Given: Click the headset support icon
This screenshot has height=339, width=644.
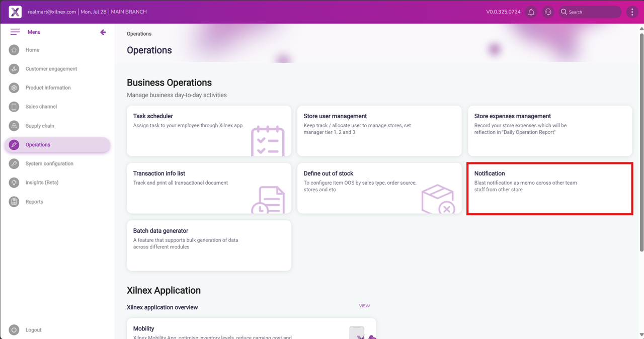Looking at the screenshot, I should tap(548, 12).
